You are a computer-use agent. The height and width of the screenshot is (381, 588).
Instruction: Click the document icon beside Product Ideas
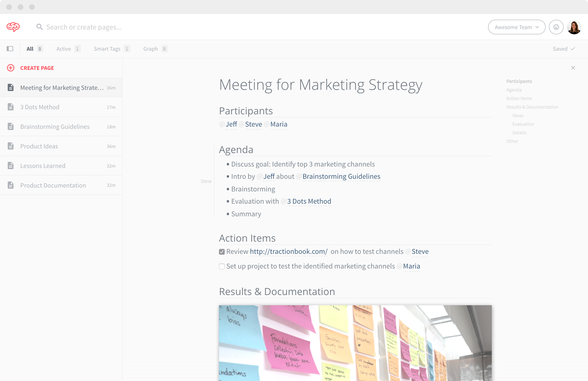(x=10, y=146)
